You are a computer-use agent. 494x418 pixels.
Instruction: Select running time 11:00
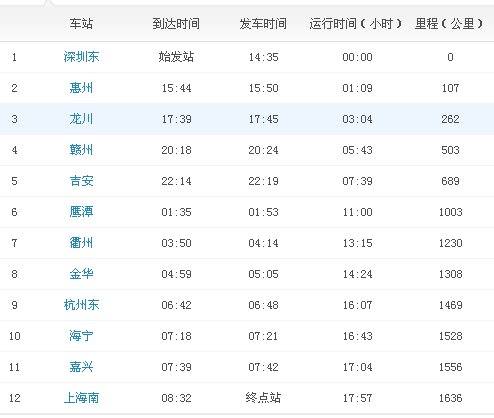click(x=357, y=212)
